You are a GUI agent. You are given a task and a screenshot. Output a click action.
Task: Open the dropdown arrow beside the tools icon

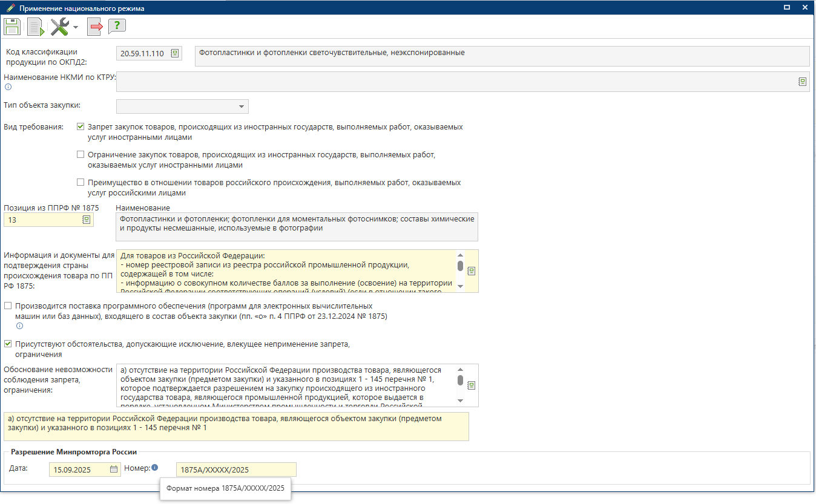pos(76,27)
